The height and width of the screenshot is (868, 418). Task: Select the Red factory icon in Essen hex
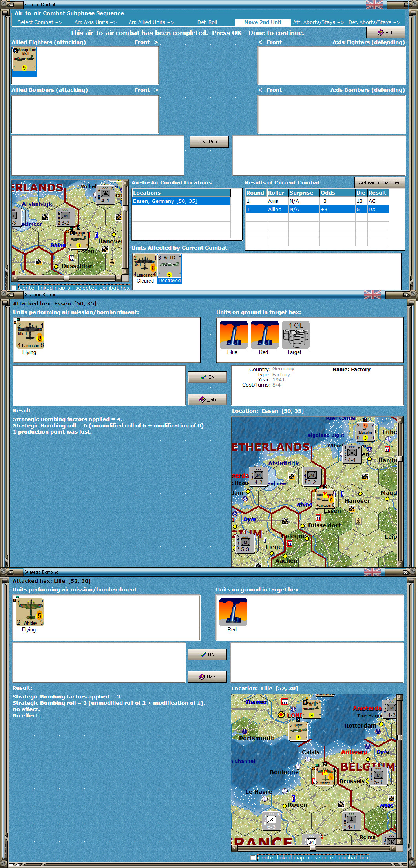(x=265, y=335)
